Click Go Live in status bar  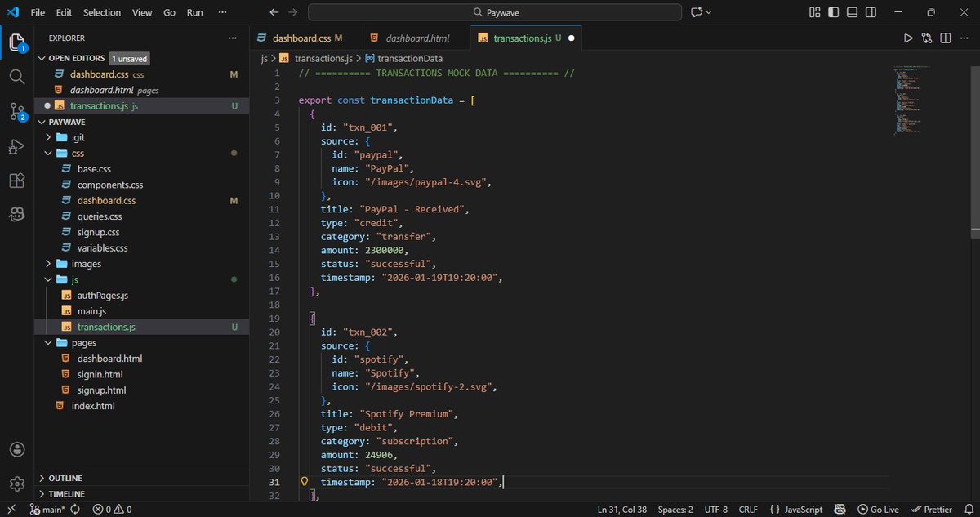[x=878, y=509]
